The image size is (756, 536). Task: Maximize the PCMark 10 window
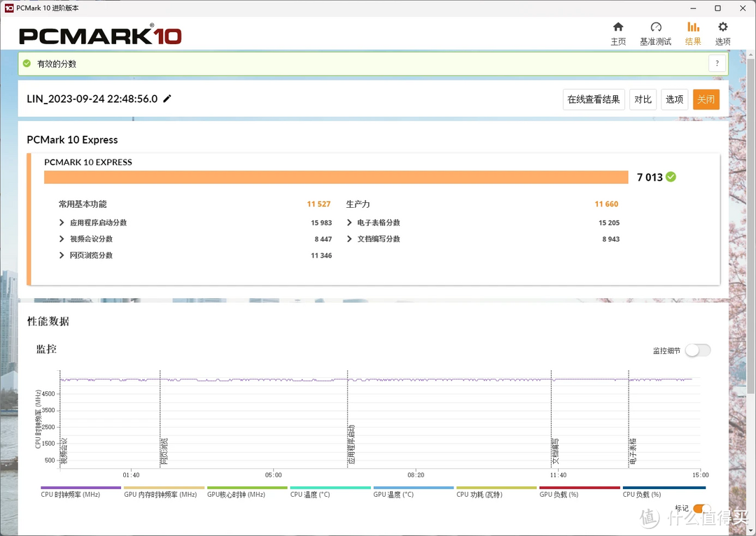tap(718, 8)
